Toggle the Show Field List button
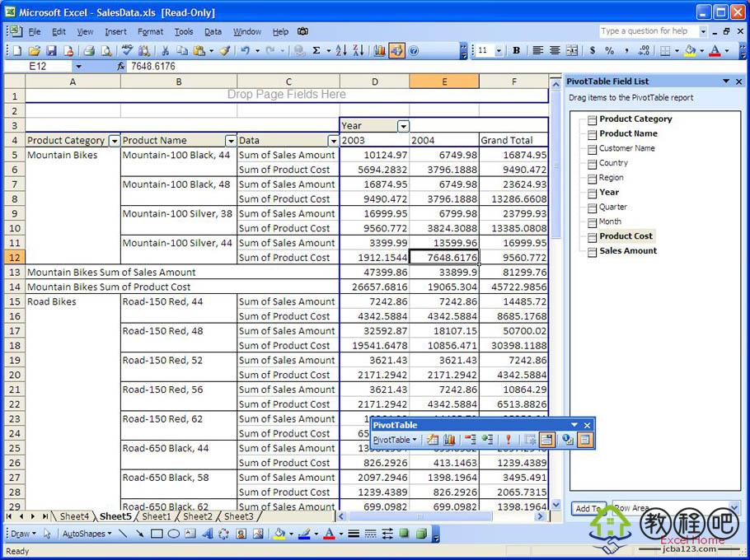750x560 pixels. point(585,440)
